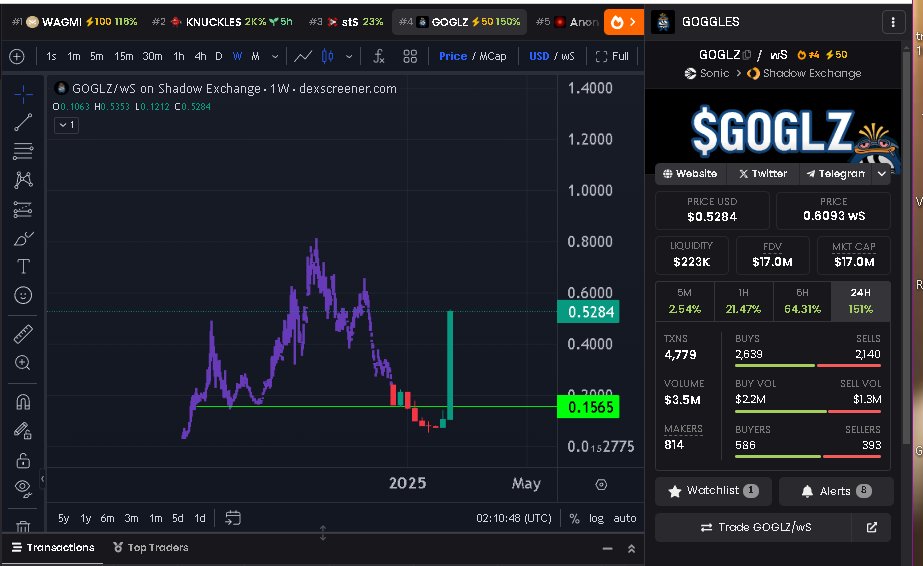
Task: Open the Top Traders tab
Action: 151,548
